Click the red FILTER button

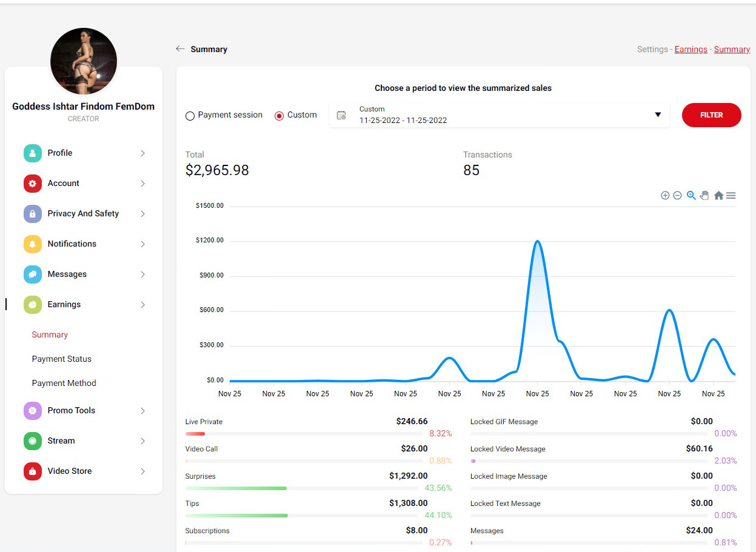[x=712, y=115]
